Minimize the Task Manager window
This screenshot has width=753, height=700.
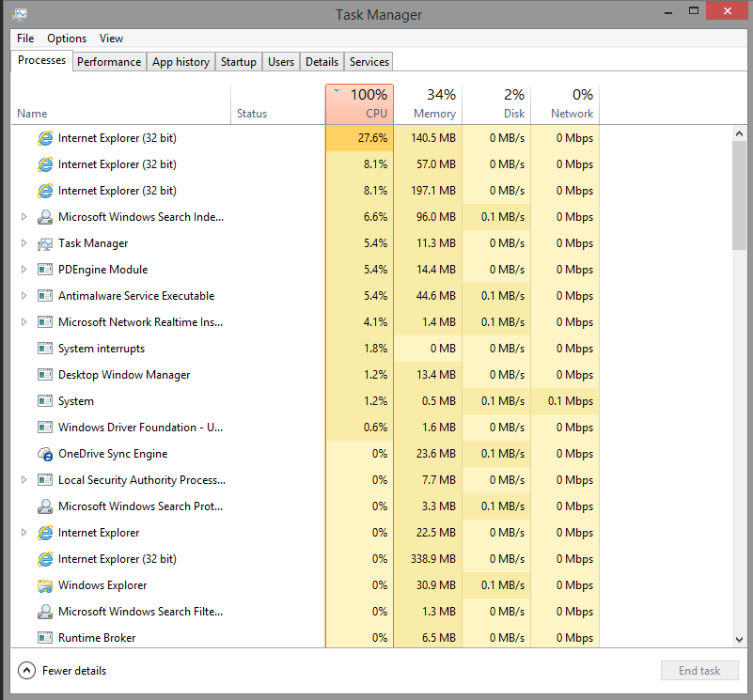point(668,11)
